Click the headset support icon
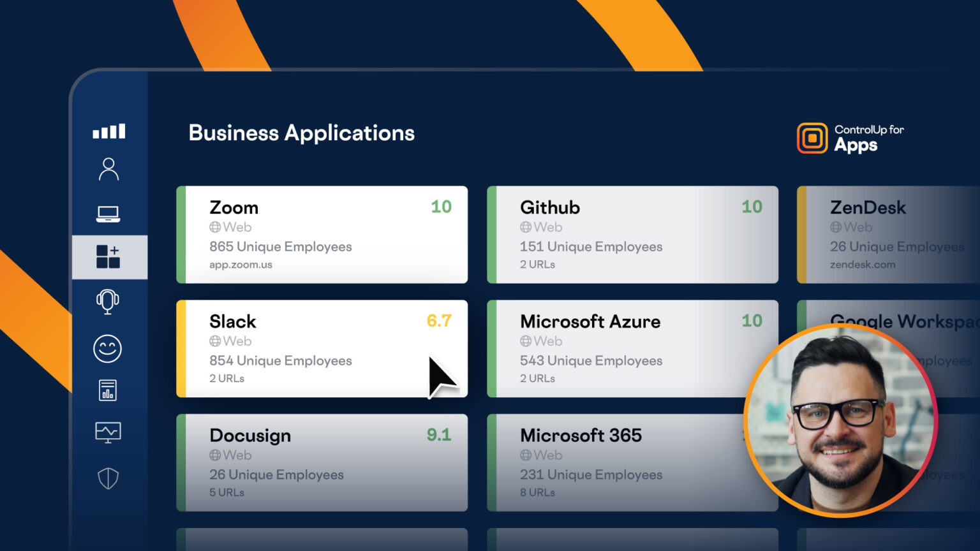The height and width of the screenshot is (551, 980). [108, 301]
